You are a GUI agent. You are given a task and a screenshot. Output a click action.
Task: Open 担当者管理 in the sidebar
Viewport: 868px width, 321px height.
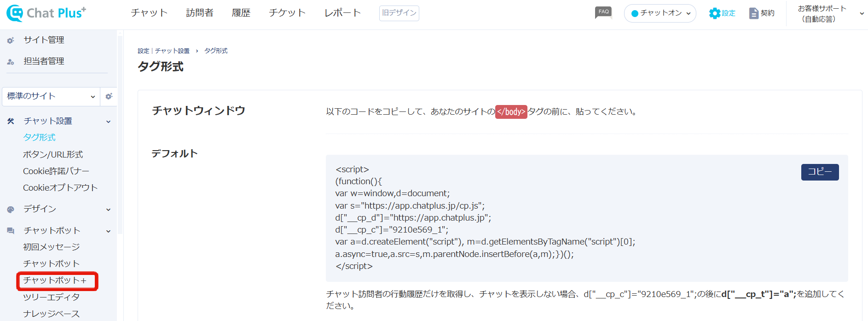pyautogui.click(x=44, y=61)
